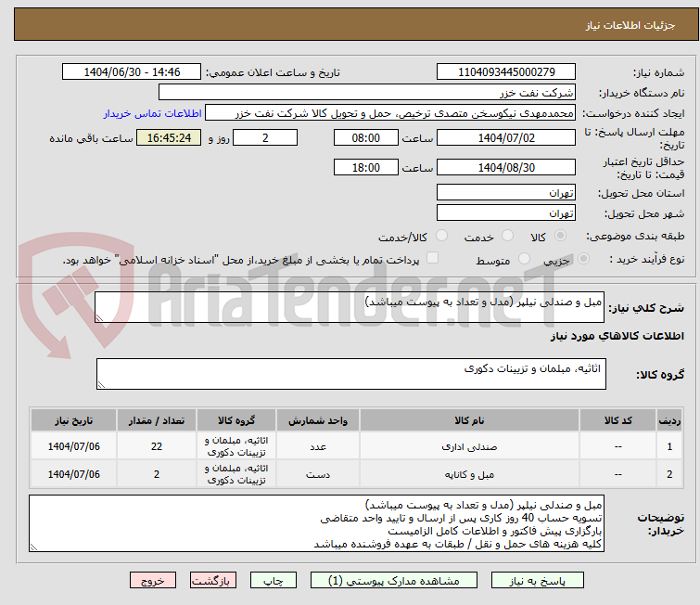
Task: Click the بازگشت back button
Action: pos(213,581)
